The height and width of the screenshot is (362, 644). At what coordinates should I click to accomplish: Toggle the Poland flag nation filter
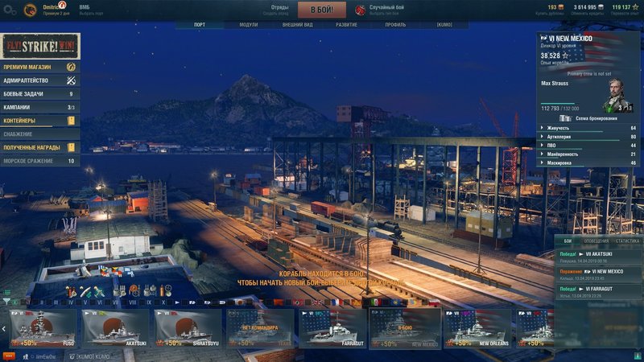pyautogui.click(x=434, y=302)
